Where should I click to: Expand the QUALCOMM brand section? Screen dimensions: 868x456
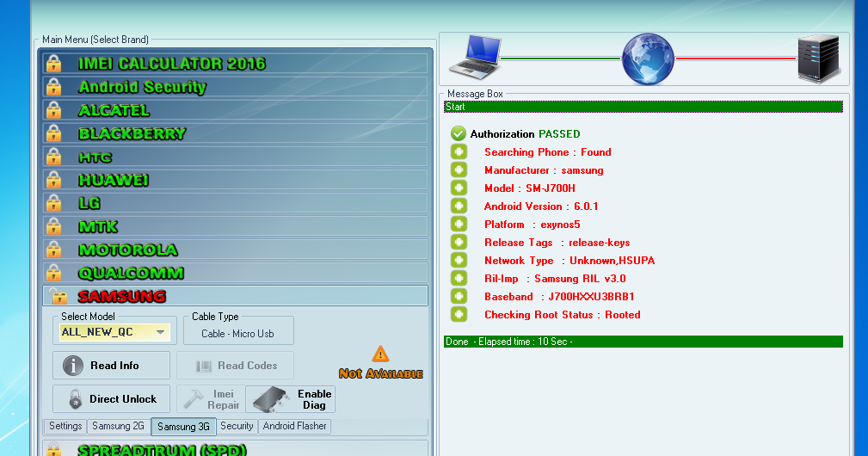tap(235, 273)
